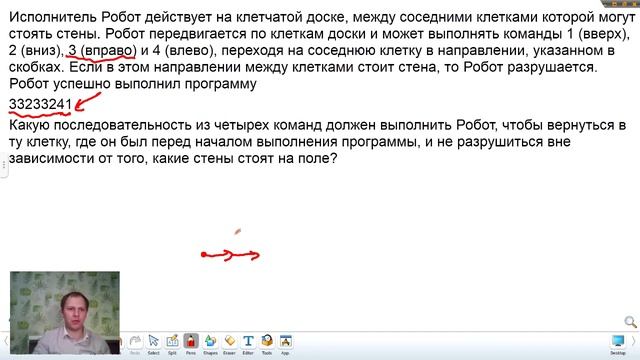Open the text Editor tool
Viewport: 640px width, 360px height.
[248, 342]
